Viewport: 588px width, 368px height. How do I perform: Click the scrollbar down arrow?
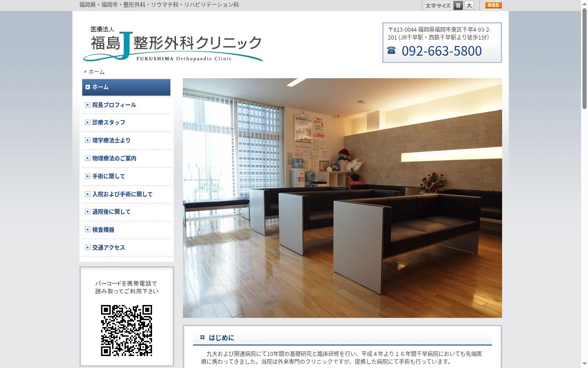pyautogui.click(x=584, y=365)
